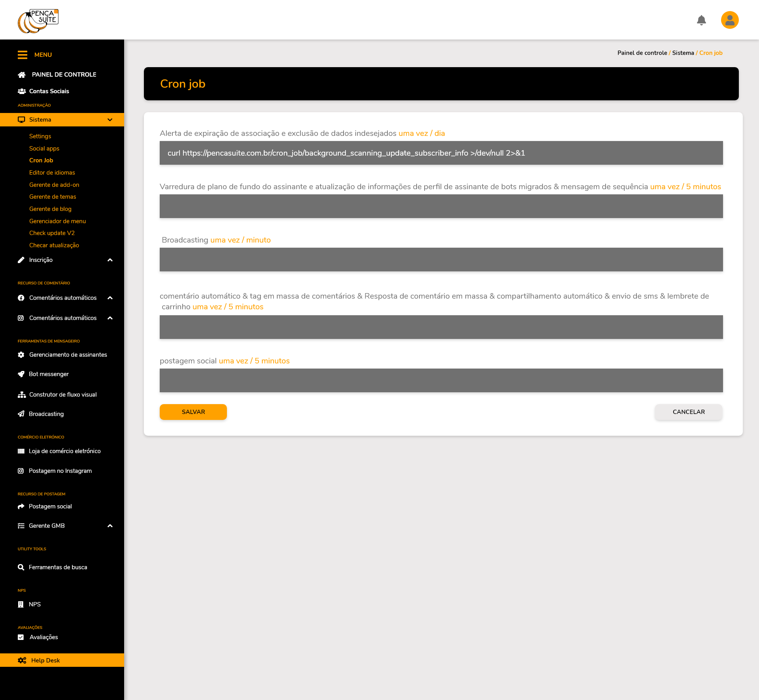Collapse the Sistema menu chevron
Screen dimensions: 759x700
(110, 120)
